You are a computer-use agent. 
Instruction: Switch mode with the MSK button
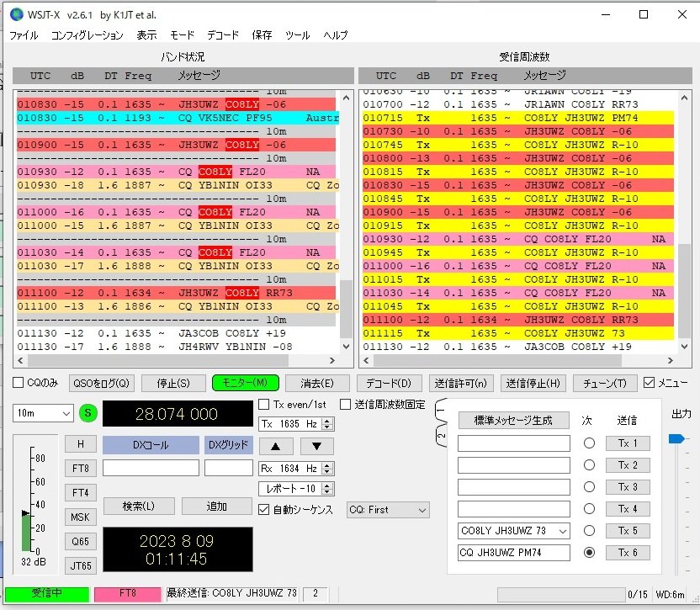81,517
